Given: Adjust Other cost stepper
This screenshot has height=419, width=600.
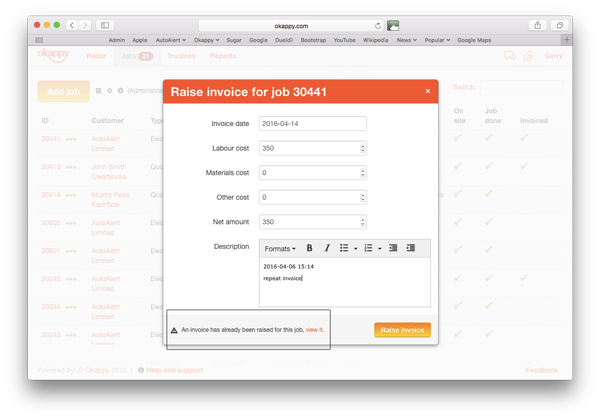Looking at the screenshot, I should pos(362,197).
